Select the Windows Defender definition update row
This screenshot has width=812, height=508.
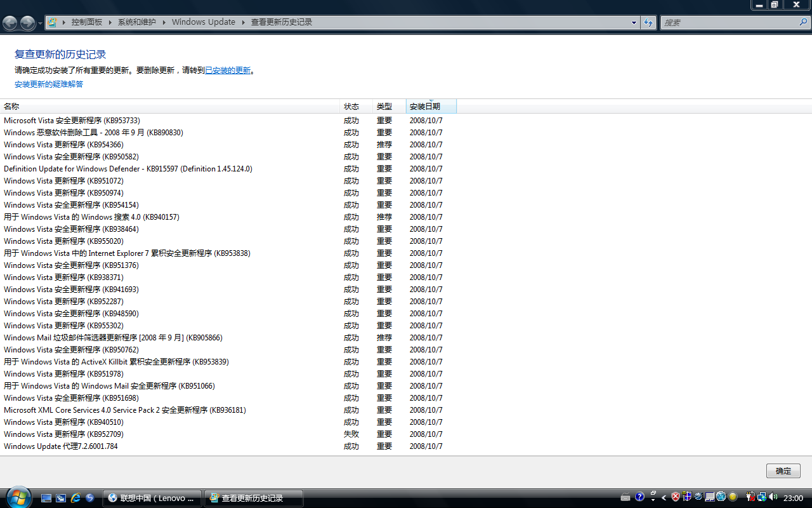[x=228, y=169]
